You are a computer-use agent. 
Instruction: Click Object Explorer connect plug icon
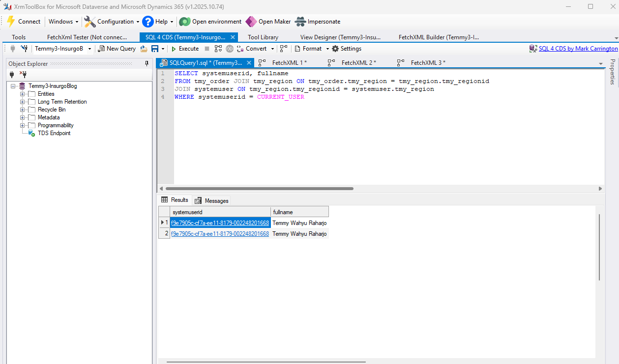tap(12, 75)
